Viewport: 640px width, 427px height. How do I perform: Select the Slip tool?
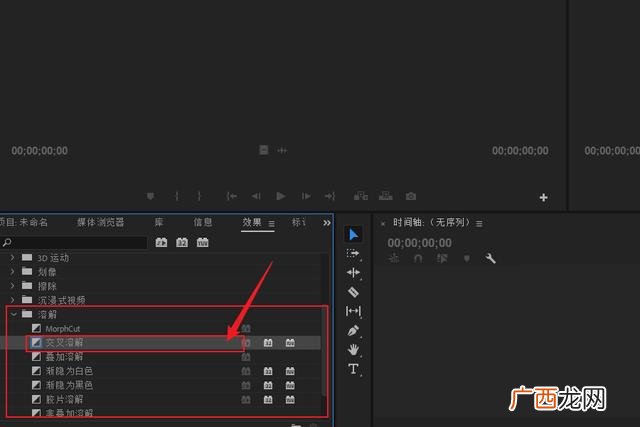click(353, 311)
